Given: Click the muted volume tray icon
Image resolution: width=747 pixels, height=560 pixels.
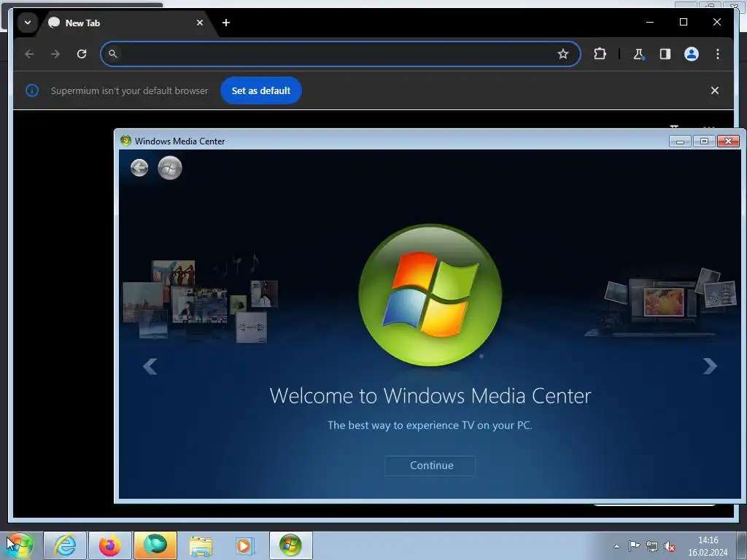Looking at the screenshot, I should tap(670, 546).
